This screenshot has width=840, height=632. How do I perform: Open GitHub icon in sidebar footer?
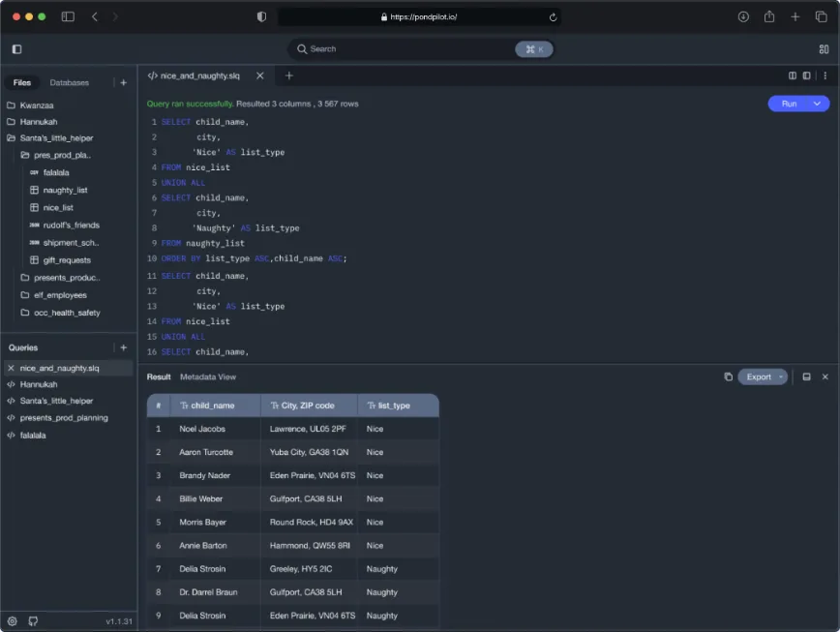33,621
